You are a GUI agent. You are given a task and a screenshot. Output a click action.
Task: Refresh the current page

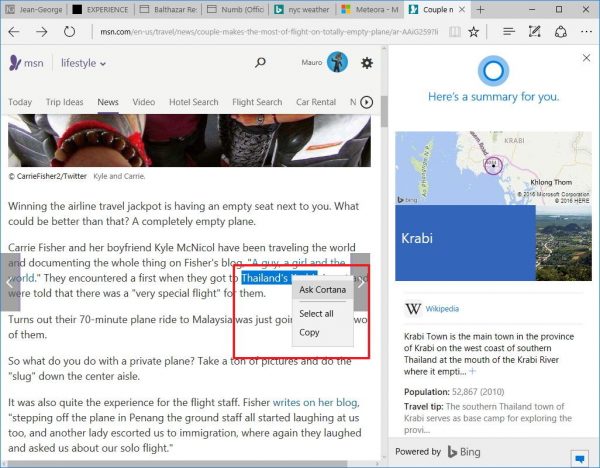click(69, 32)
